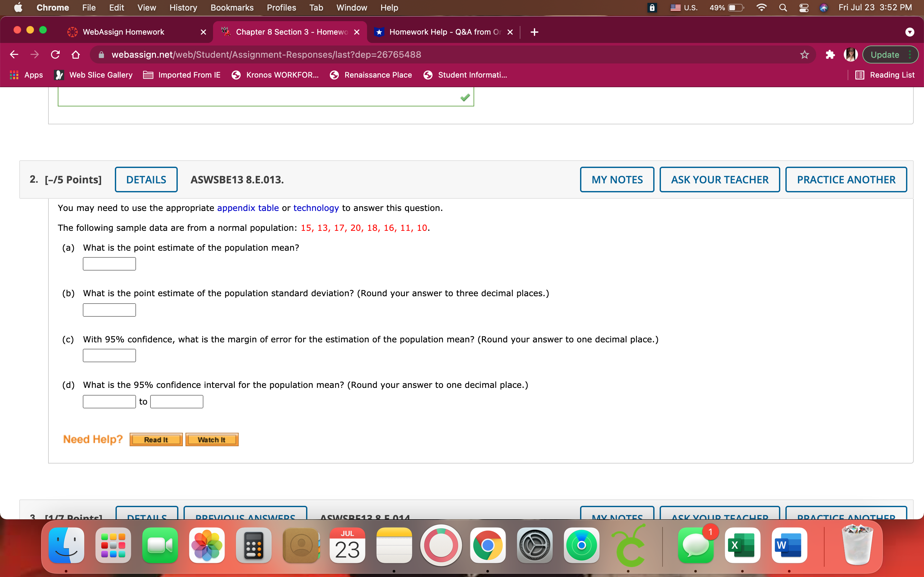Bookmark the current page with the star icon
This screenshot has height=577, width=924.
[x=804, y=54]
